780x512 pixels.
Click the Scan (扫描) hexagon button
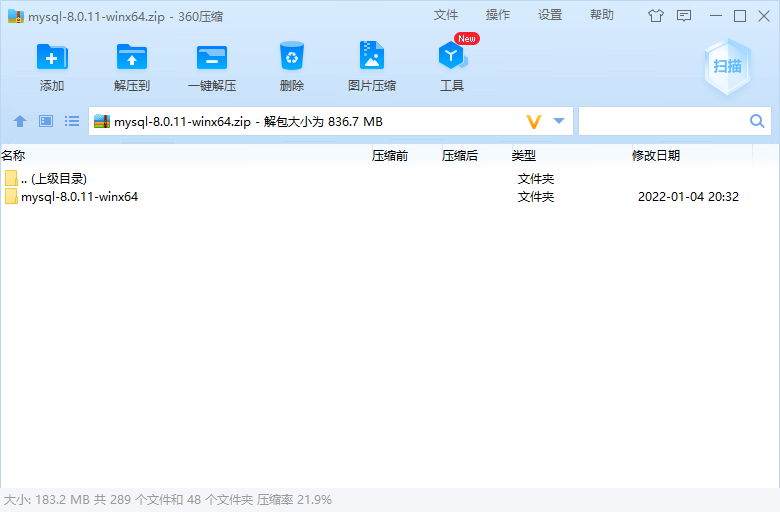pyautogui.click(x=727, y=66)
